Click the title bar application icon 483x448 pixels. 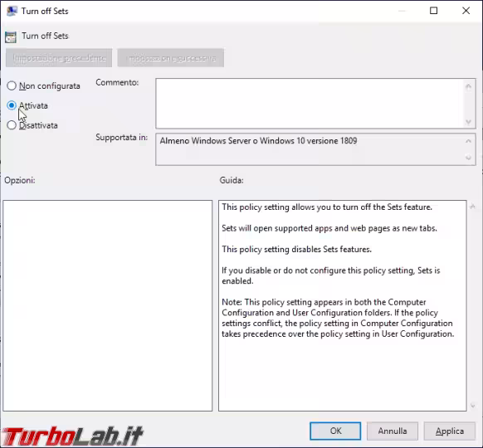(x=12, y=11)
